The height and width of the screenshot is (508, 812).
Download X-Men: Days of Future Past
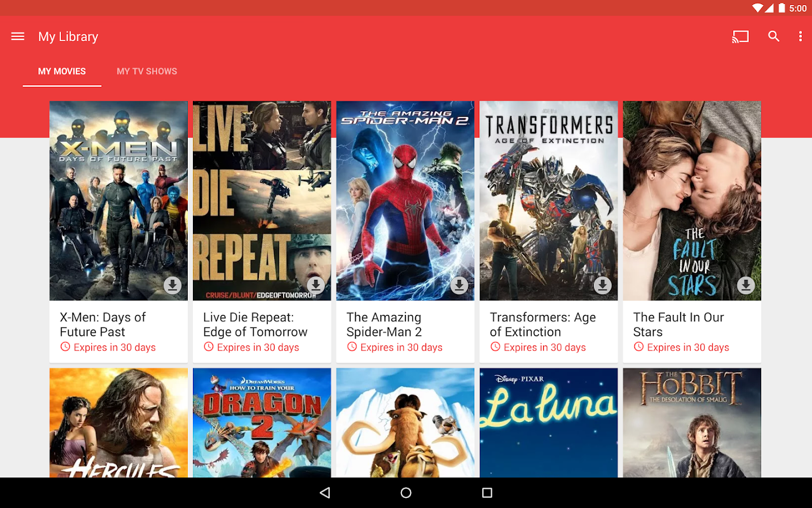(173, 285)
